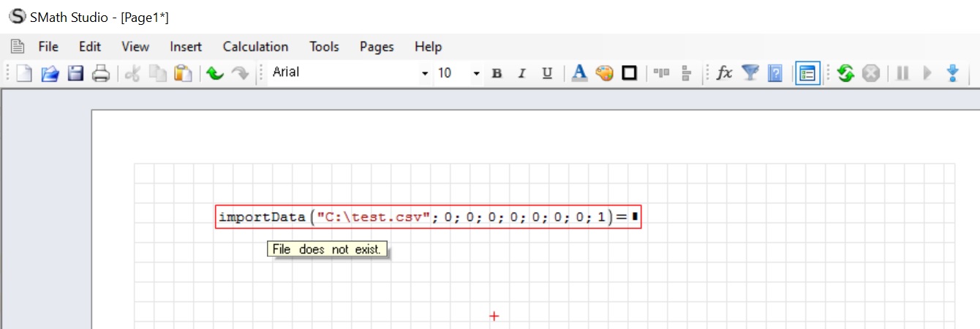
Task: Paste from clipboard using the toolbar icon
Action: [183, 73]
